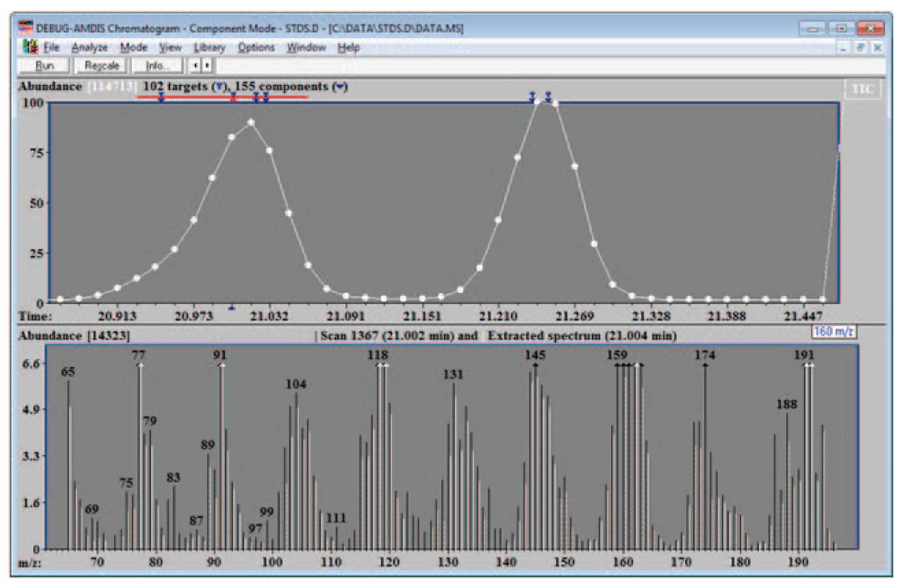Open the Info... dialog button
This screenshot has width=903, height=588.
click(x=157, y=66)
